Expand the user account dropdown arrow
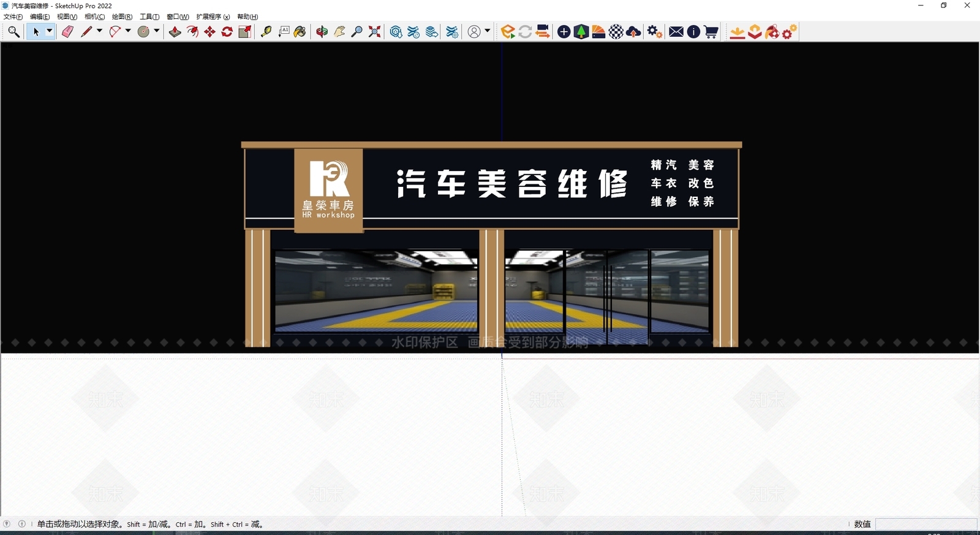 488,31
